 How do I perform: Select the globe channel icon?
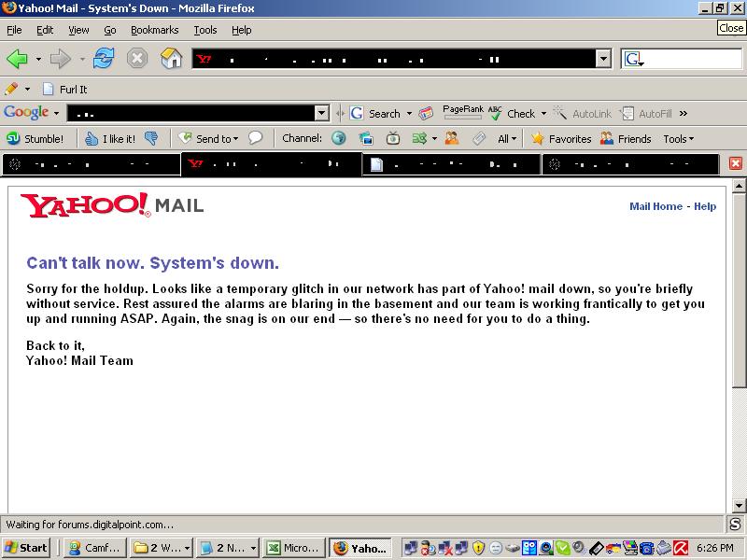click(339, 138)
